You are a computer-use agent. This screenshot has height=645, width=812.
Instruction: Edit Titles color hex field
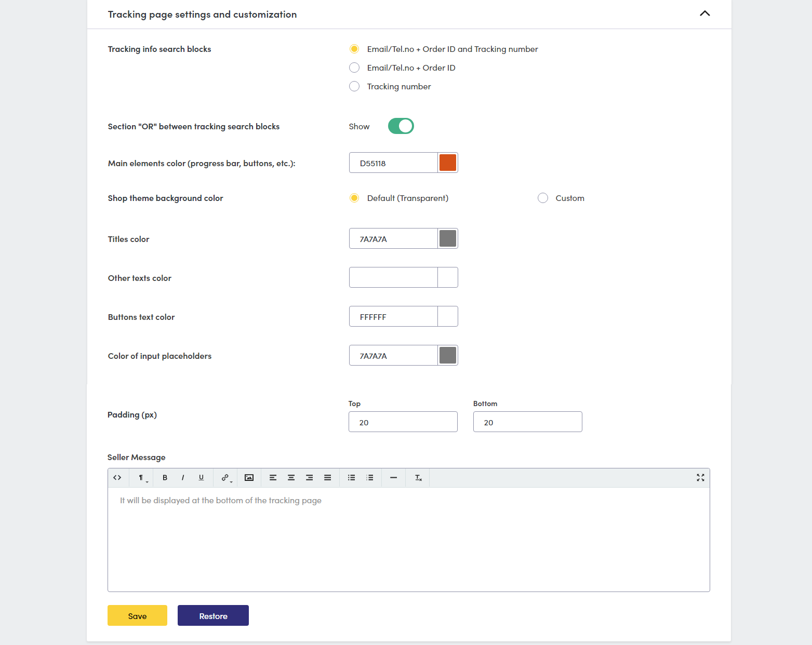click(393, 238)
